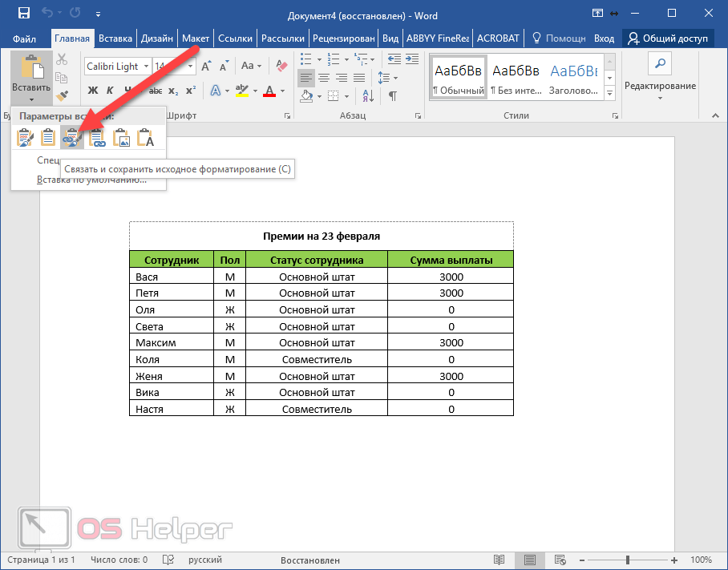Select the Keep Text Only paste icon
Viewport: 728px width, 570px height.
pyautogui.click(x=145, y=138)
